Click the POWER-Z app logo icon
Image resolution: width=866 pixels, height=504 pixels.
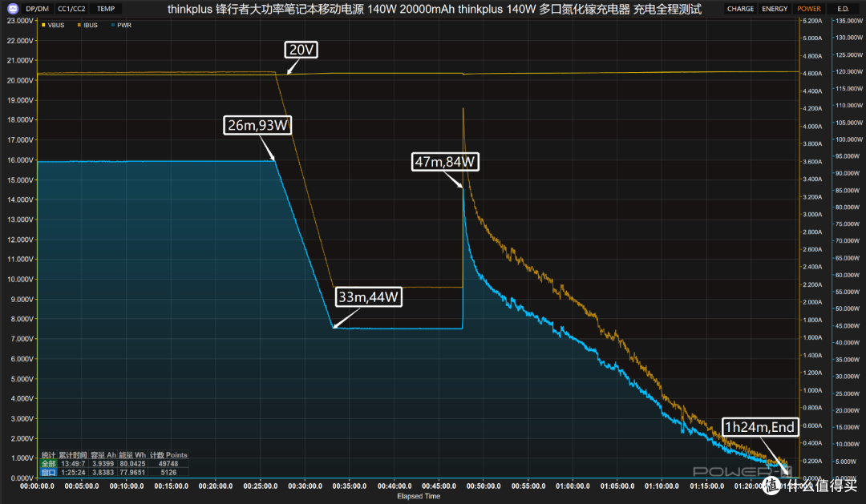click(13, 8)
